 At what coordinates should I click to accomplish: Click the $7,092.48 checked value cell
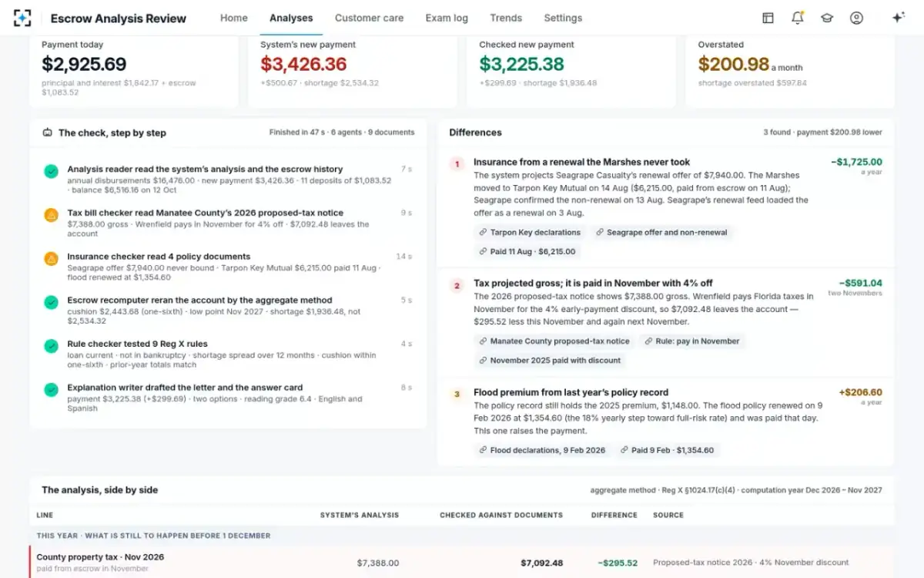pos(541,563)
